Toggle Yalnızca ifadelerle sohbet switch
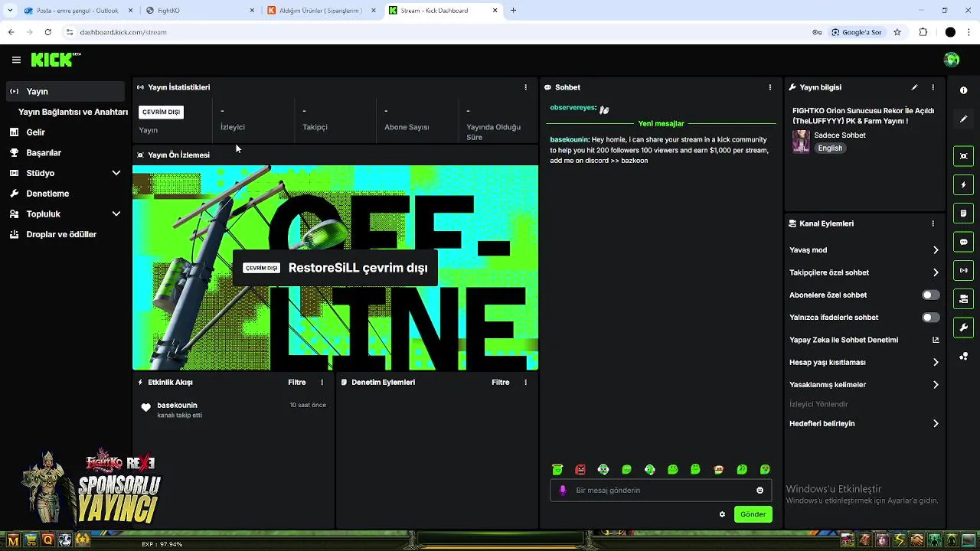The width and height of the screenshot is (980, 551). 930,317
